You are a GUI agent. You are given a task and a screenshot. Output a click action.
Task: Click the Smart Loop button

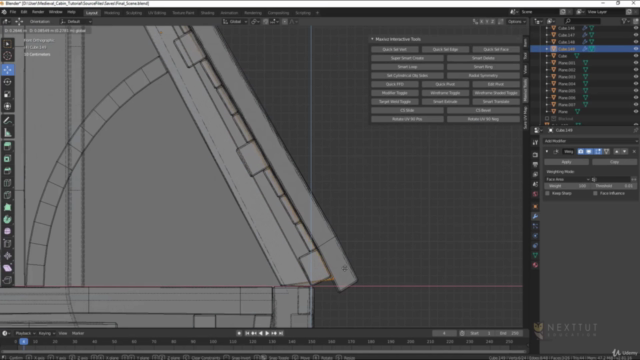tap(407, 67)
